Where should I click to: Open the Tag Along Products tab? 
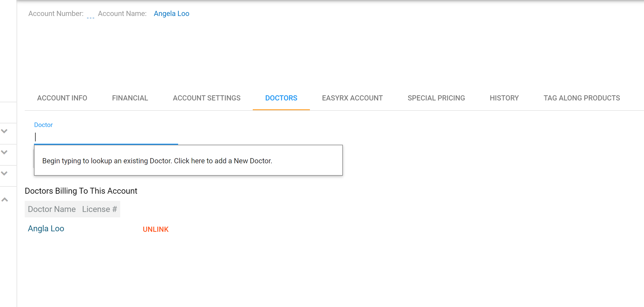pos(581,98)
